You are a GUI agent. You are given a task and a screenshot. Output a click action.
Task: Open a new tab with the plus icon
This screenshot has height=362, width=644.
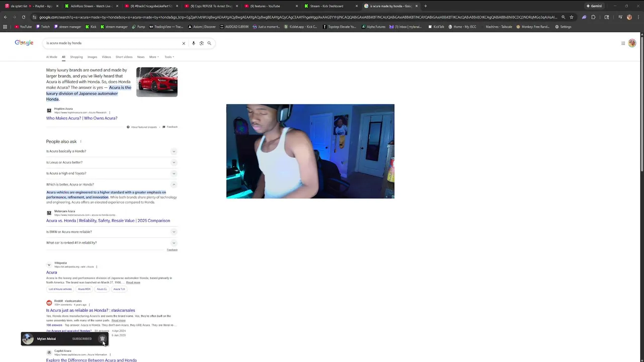coord(426,6)
